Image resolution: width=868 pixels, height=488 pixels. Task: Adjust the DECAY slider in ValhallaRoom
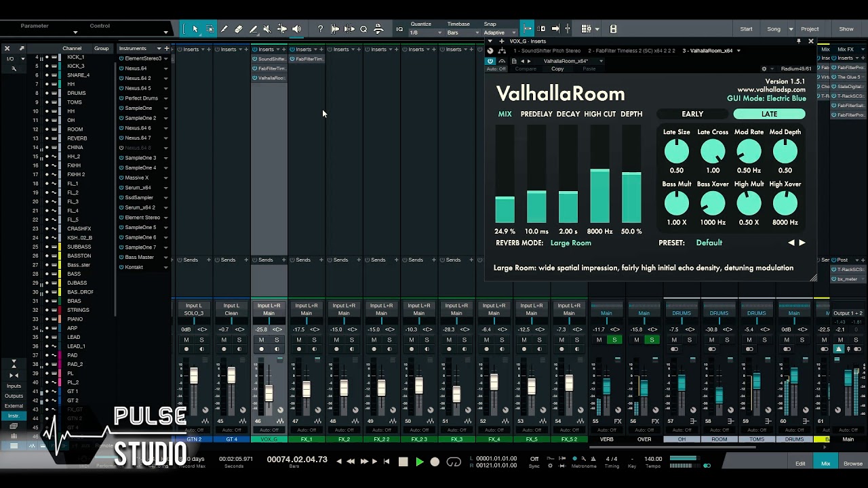(x=568, y=174)
